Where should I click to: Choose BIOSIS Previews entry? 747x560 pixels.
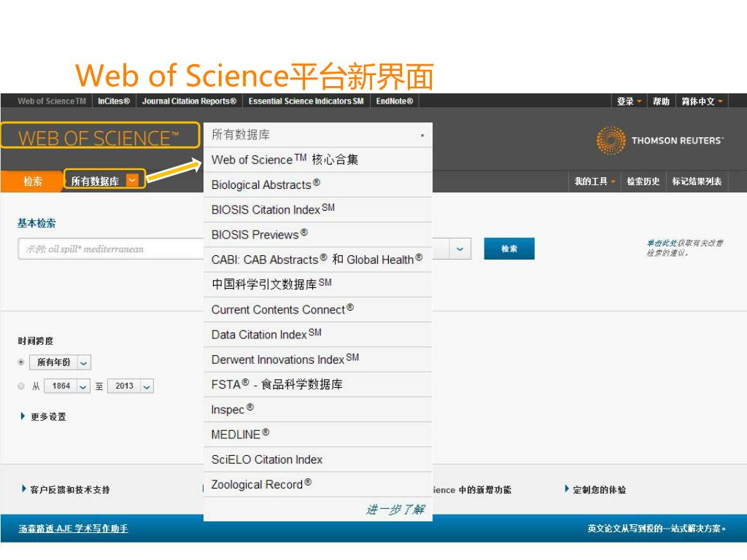click(318, 234)
